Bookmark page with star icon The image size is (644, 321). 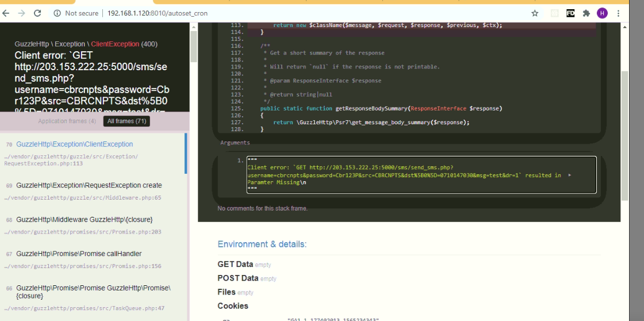535,13
